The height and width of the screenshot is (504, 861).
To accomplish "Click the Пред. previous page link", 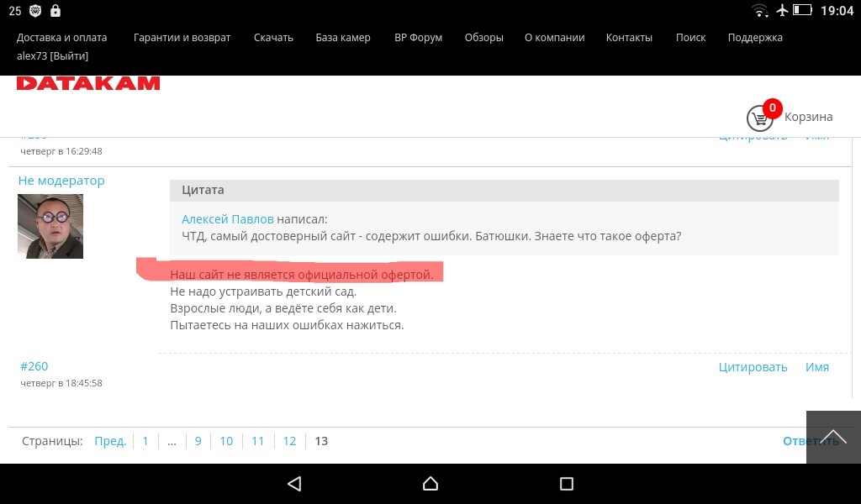I will 110,441.
